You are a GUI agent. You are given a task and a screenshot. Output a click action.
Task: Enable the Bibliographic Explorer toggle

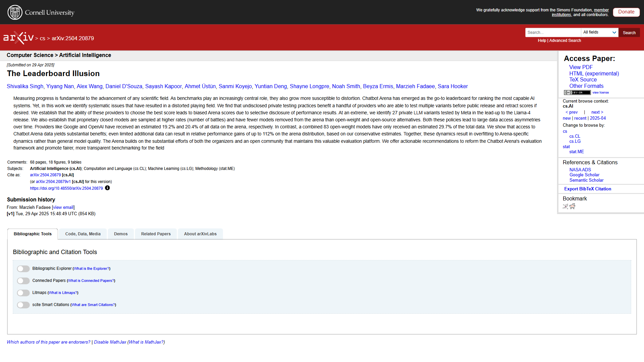tap(23, 269)
